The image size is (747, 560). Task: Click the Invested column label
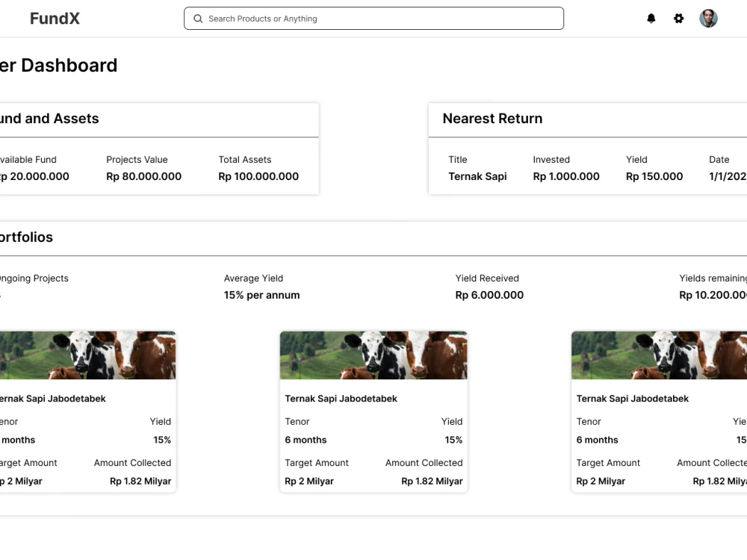(551, 160)
